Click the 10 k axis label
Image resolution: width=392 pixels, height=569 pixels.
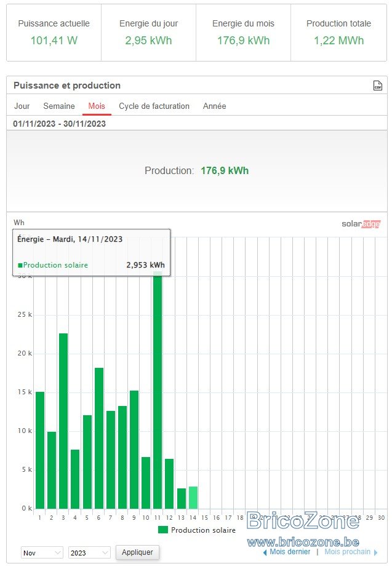pyautogui.click(x=25, y=431)
